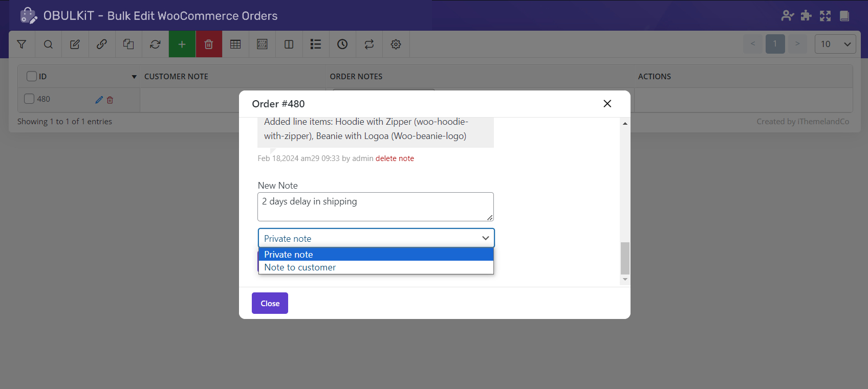The height and width of the screenshot is (389, 868).
Task: Click the filter funnel icon in toolbar
Action: point(21,44)
